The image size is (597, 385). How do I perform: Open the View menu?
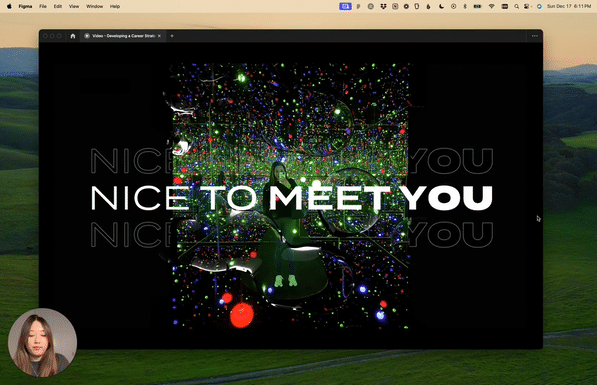tap(74, 6)
